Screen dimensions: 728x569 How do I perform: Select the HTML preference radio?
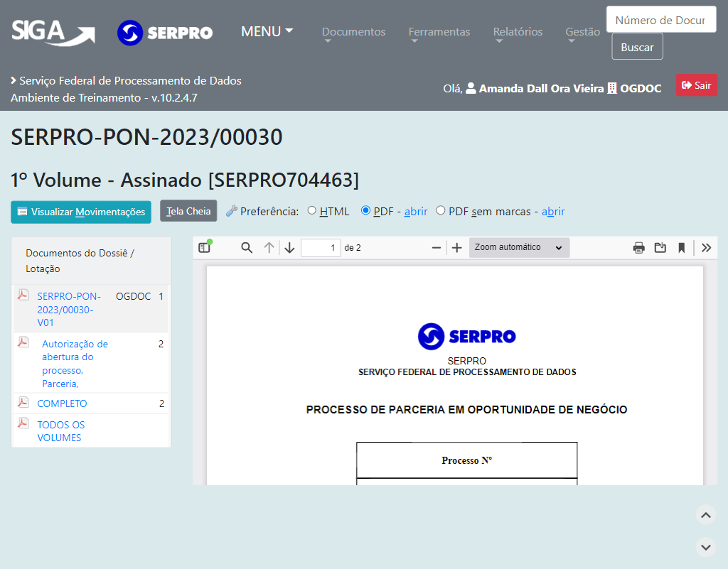312,210
